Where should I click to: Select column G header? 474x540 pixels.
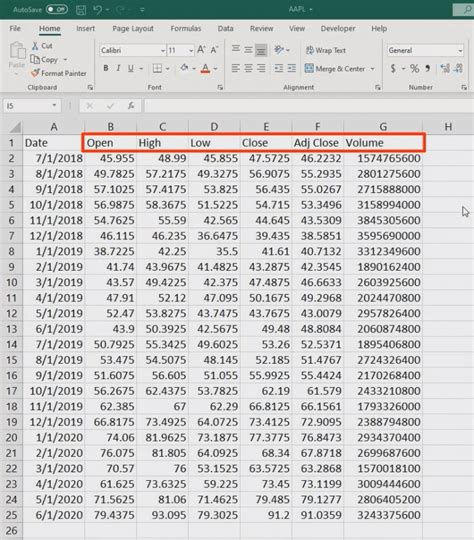pyautogui.click(x=383, y=127)
